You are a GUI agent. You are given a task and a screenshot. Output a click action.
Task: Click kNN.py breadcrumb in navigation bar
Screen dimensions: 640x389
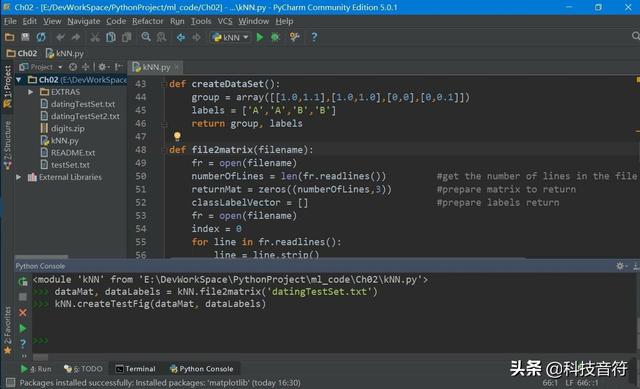click(x=65, y=53)
